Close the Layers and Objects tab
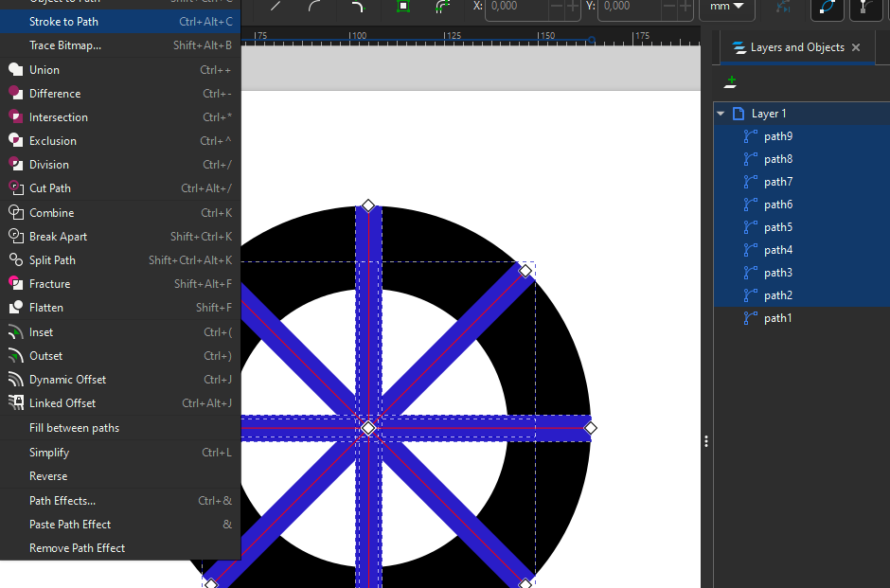 point(856,47)
